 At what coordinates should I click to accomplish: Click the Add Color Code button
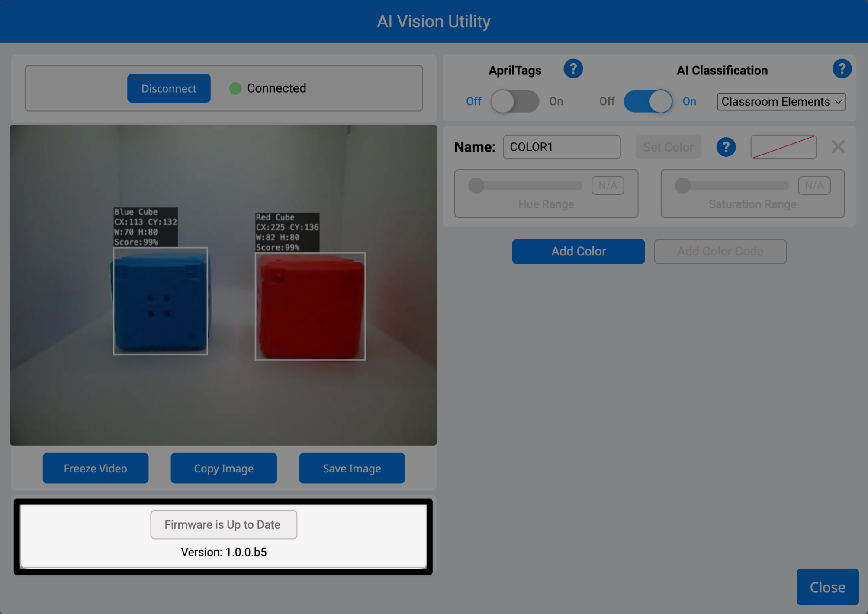point(720,251)
